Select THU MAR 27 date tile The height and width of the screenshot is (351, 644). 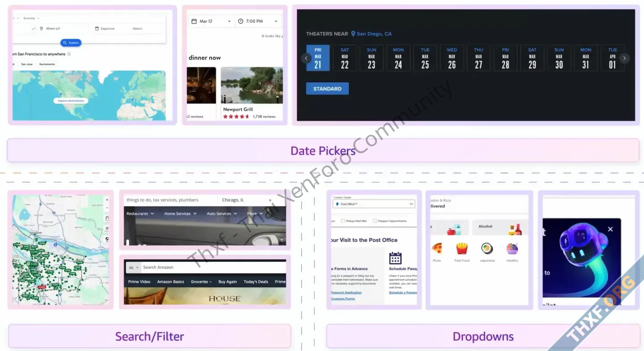pyautogui.click(x=479, y=58)
